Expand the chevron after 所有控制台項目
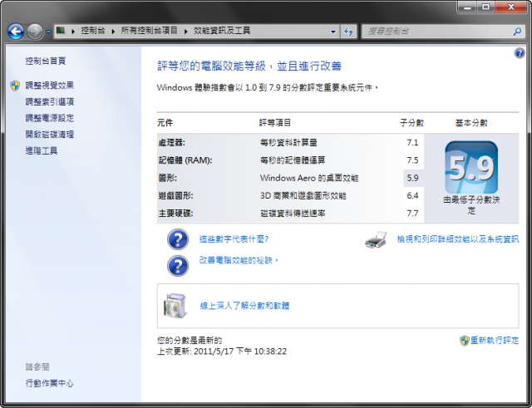532x408 pixels. (186, 32)
